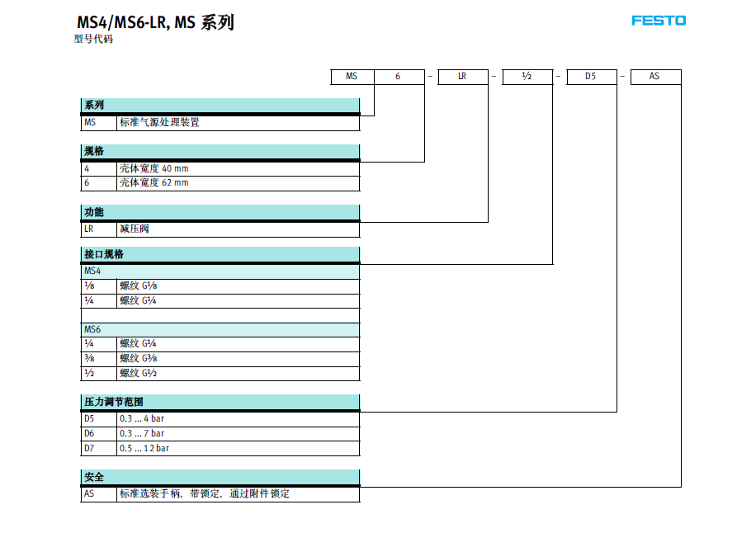This screenshot has height=533, width=756.
Task: Click the '6' type code box
Action: (399, 77)
